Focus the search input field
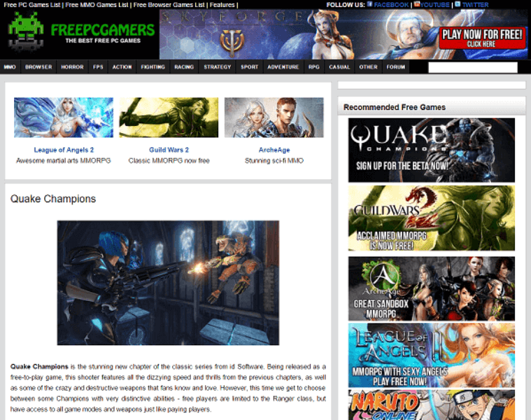 point(473,67)
